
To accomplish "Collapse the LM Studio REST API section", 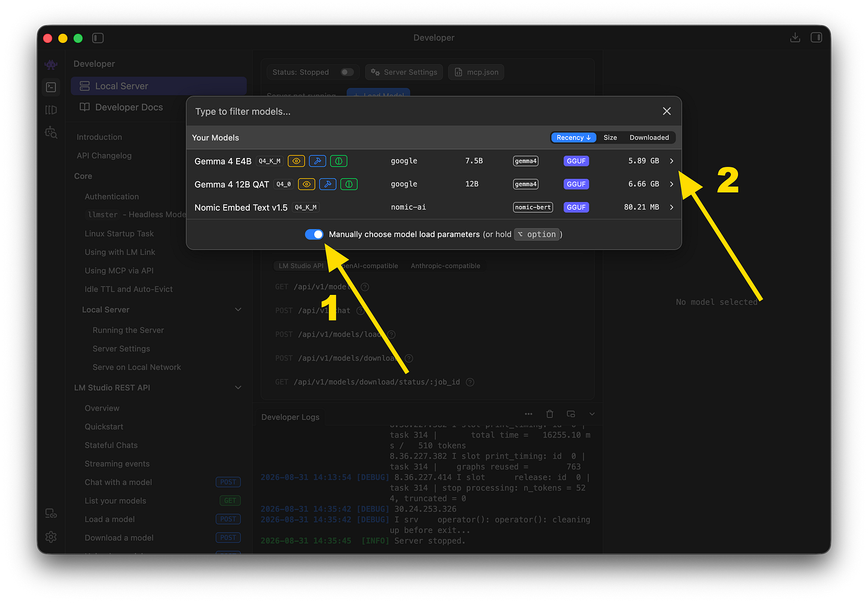I will (238, 387).
